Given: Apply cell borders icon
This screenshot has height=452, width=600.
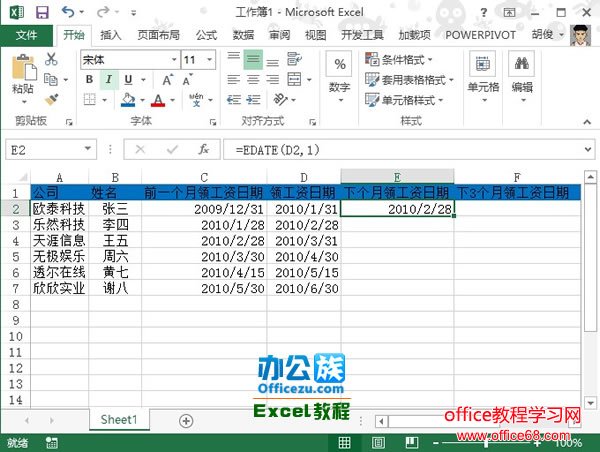Looking at the screenshot, I should tap(90, 100).
